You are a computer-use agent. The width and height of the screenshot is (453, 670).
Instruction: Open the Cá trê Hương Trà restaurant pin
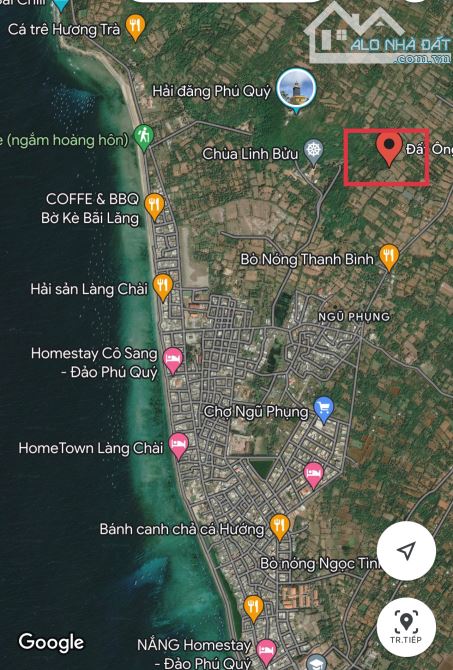coord(135,27)
